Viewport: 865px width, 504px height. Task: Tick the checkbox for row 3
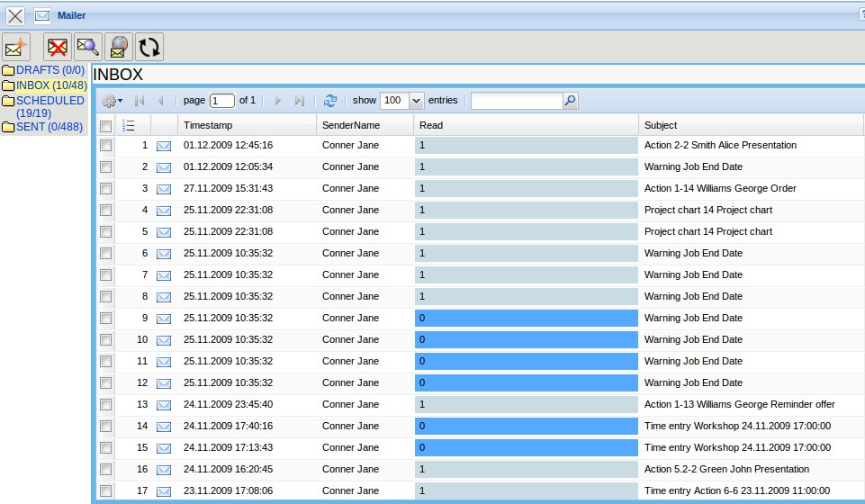click(106, 188)
